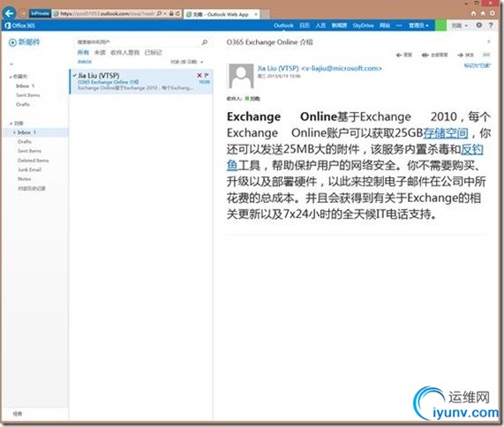
Task: Open the sort-by-date dropdown
Action: coord(187,62)
